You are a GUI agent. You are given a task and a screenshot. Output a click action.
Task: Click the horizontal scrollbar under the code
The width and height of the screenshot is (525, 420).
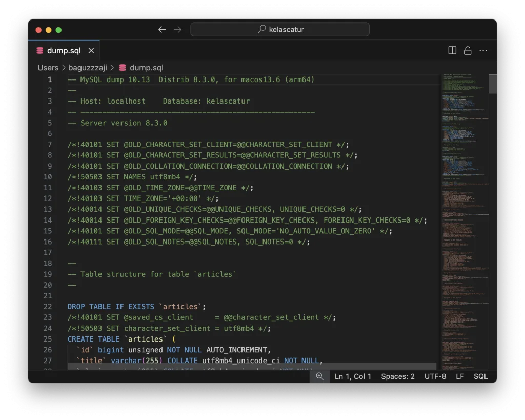pyautogui.click(x=252, y=367)
